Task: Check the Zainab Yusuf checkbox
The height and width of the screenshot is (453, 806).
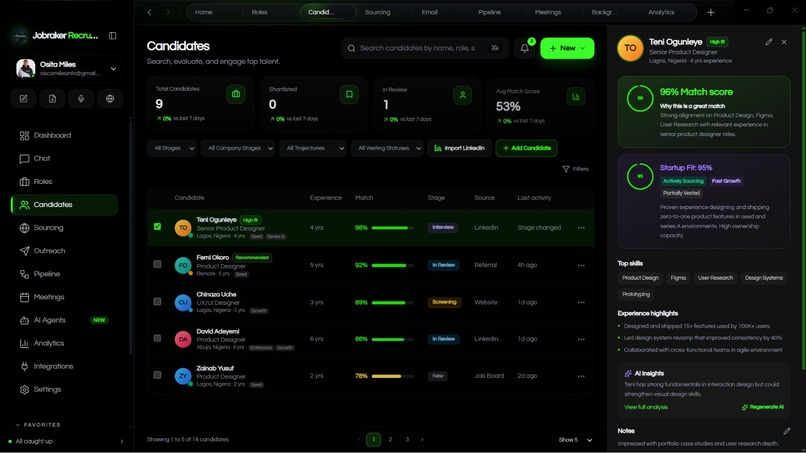Action: coord(157,375)
